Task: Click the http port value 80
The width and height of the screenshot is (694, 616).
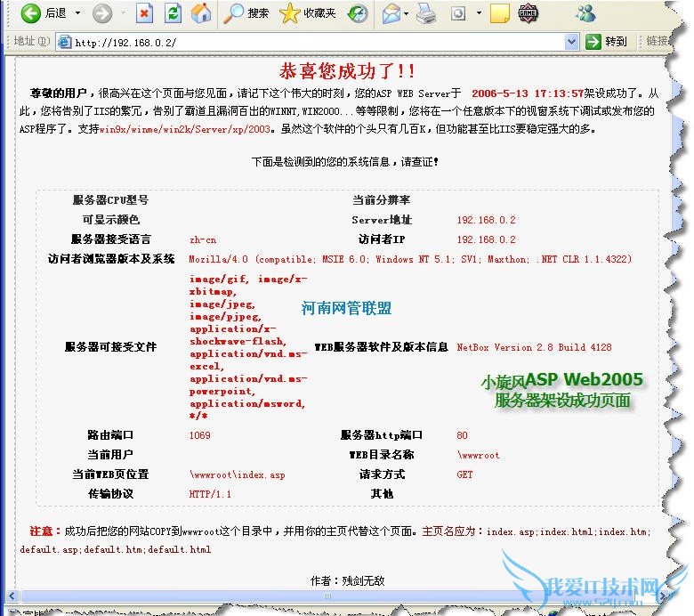Action: click(x=462, y=435)
